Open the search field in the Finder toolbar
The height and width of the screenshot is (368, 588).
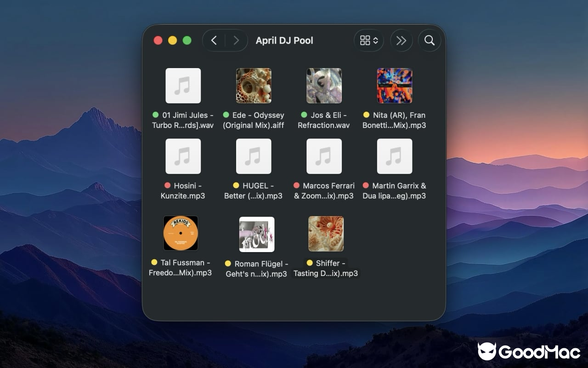coord(429,40)
